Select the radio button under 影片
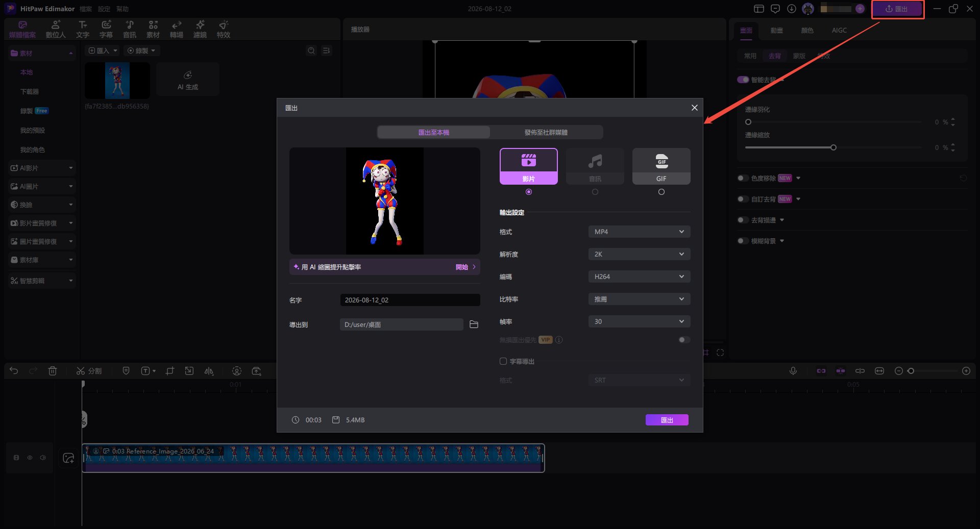 [529, 192]
